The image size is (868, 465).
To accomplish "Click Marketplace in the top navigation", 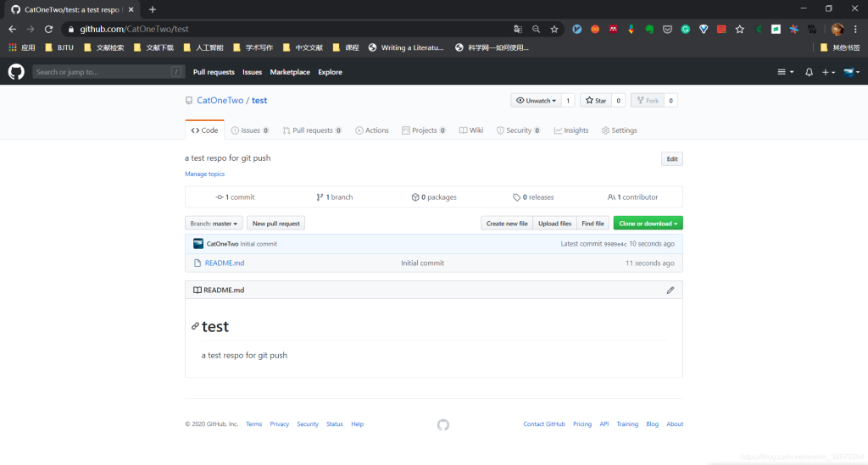I will click(x=290, y=72).
